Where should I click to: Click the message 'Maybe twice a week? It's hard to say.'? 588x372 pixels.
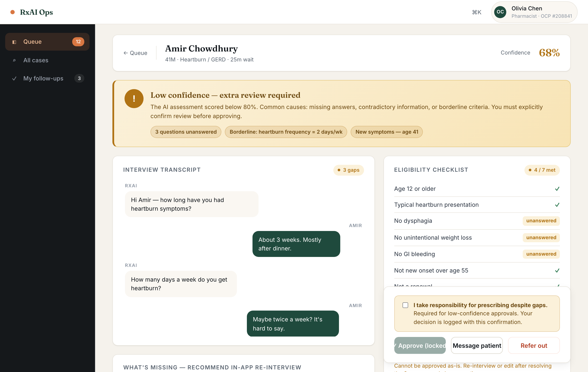click(x=293, y=324)
